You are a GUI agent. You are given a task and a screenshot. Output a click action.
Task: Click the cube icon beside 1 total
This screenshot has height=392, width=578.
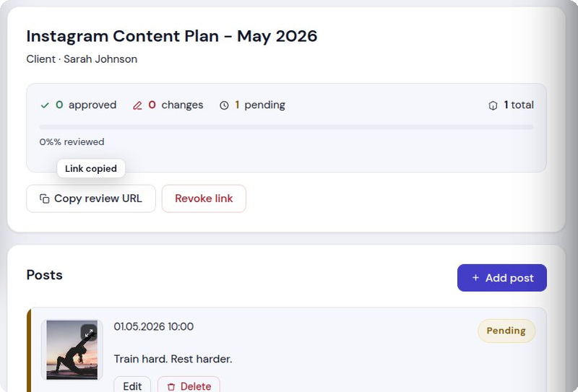point(493,105)
